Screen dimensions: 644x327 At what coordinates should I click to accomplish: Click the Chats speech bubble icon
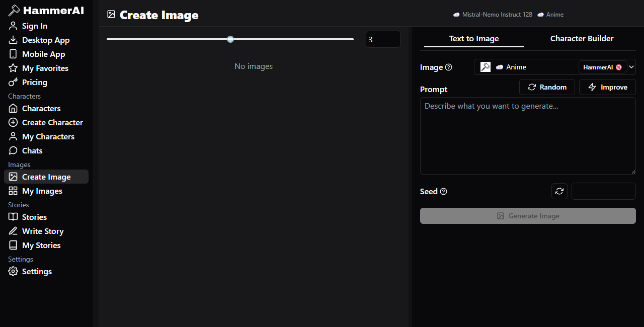click(x=13, y=150)
